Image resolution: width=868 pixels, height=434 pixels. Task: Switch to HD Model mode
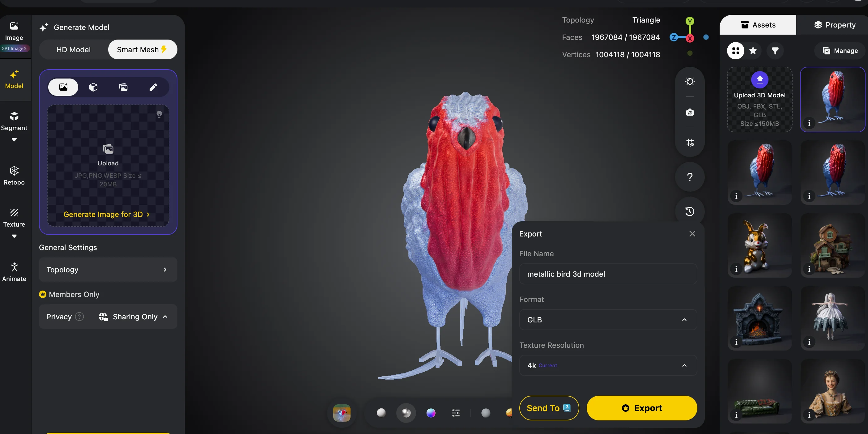coord(74,49)
